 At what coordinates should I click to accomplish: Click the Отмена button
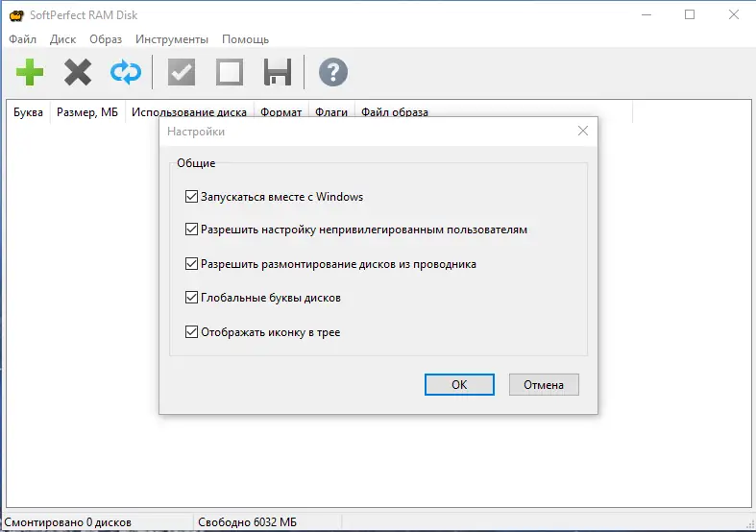tap(544, 384)
